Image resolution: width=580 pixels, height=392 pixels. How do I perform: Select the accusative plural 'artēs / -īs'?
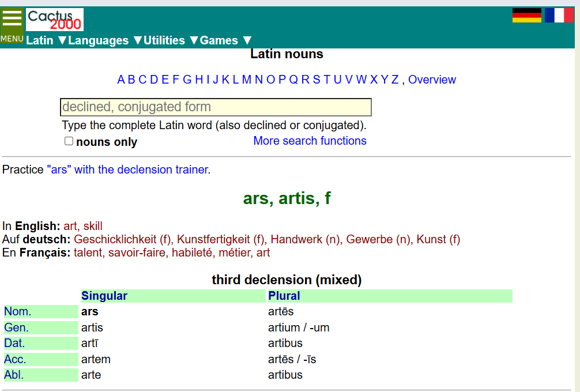(x=292, y=359)
